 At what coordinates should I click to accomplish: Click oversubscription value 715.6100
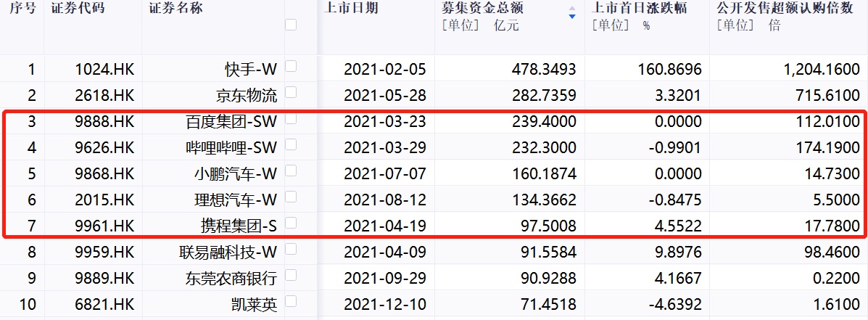coord(829,96)
